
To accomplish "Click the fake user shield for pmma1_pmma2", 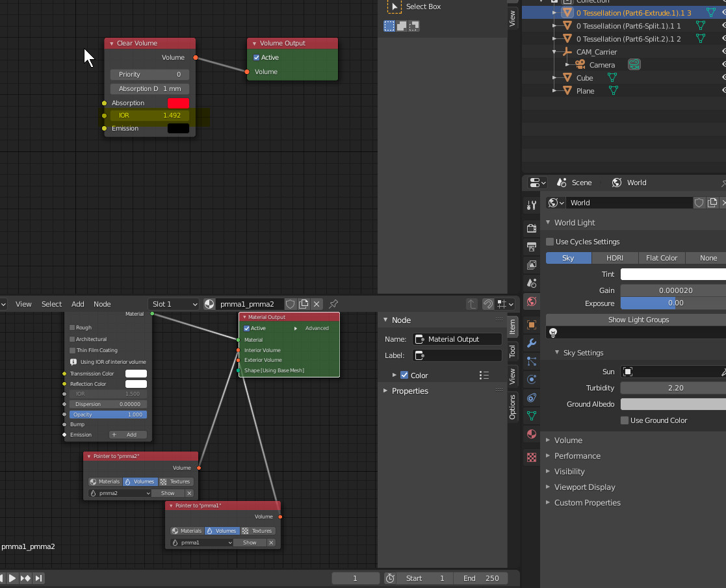I will click(291, 304).
